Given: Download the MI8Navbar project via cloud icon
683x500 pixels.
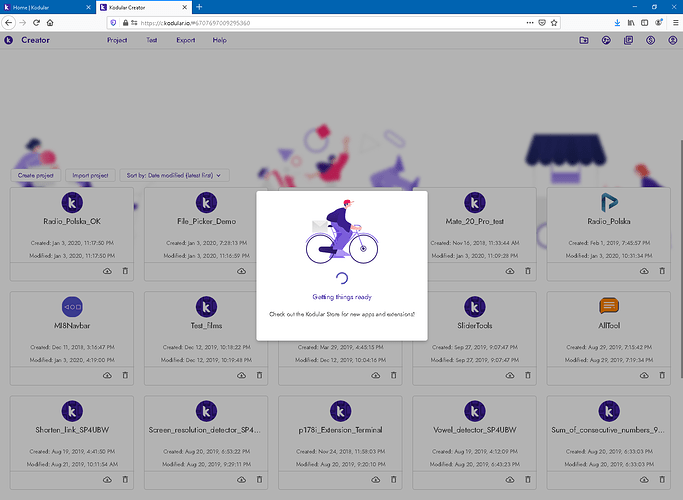Looking at the screenshot, I should 107,375.
